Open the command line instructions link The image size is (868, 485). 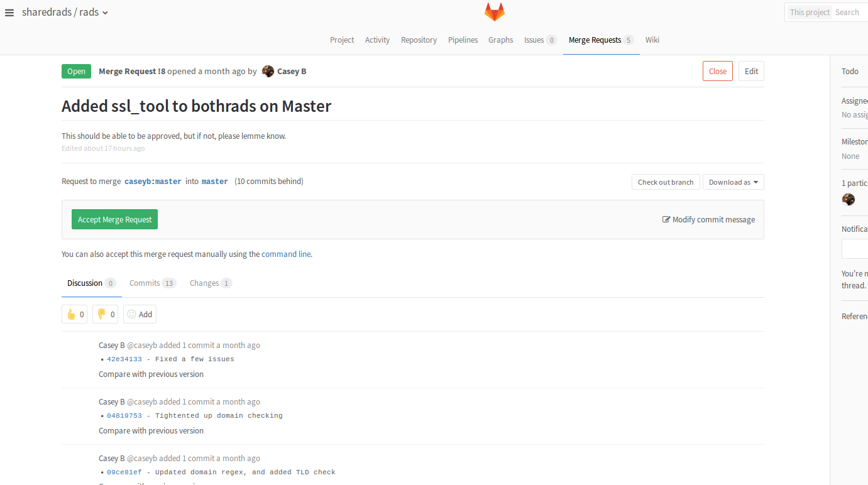pyautogui.click(x=286, y=254)
